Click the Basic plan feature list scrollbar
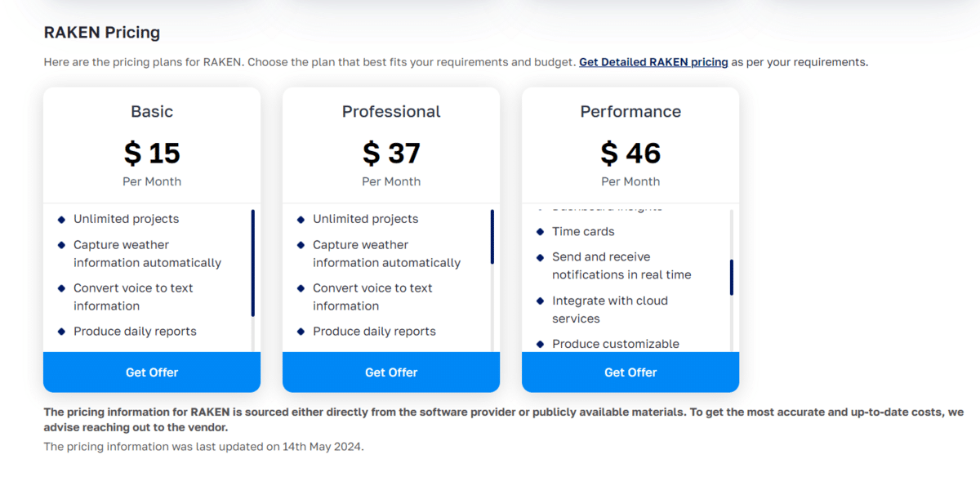This screenshot has width=980, height=477. coord(253,263)
